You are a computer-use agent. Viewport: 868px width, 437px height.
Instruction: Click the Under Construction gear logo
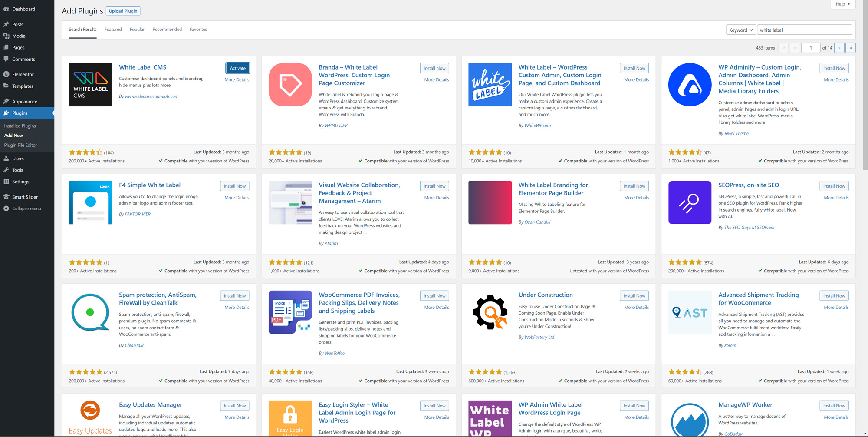click(x=490, y=312)
